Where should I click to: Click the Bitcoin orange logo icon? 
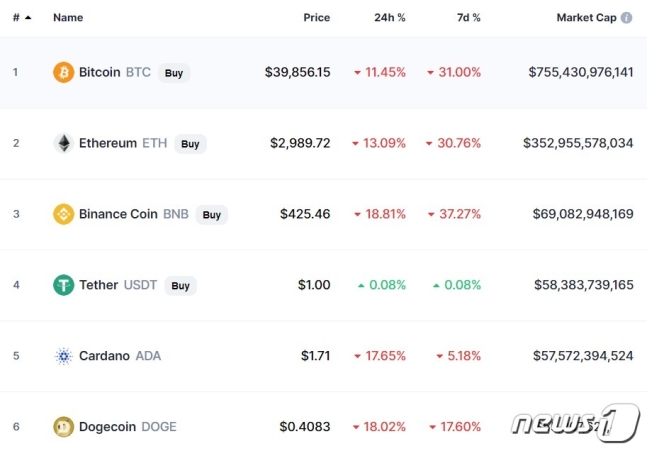coord(64,72)
